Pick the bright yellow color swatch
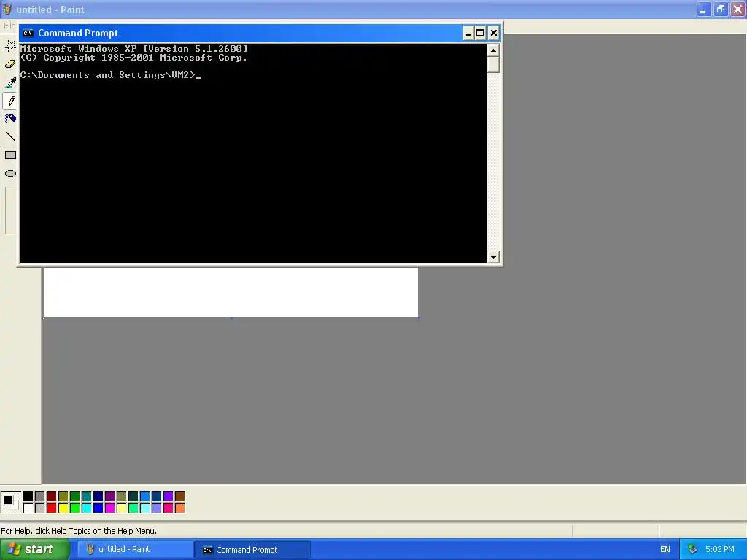Image resolution: width=747 pixels, height=560 pixels. coord(63,508)
